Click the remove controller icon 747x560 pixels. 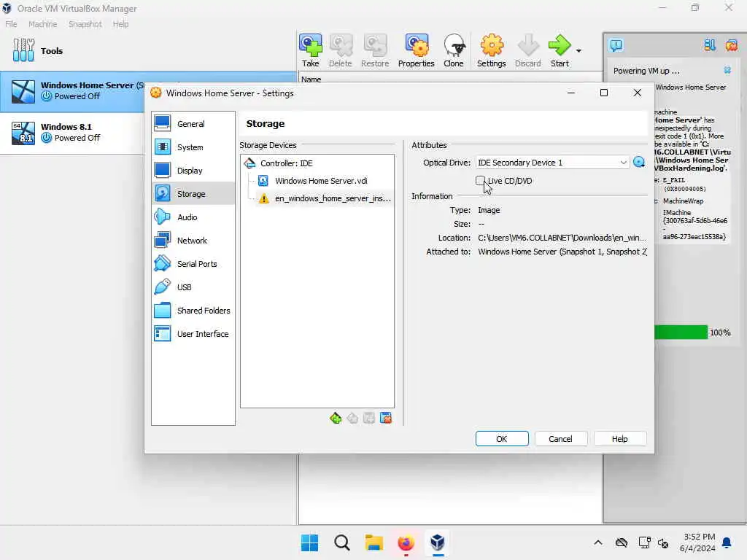[x=352, y=418]
